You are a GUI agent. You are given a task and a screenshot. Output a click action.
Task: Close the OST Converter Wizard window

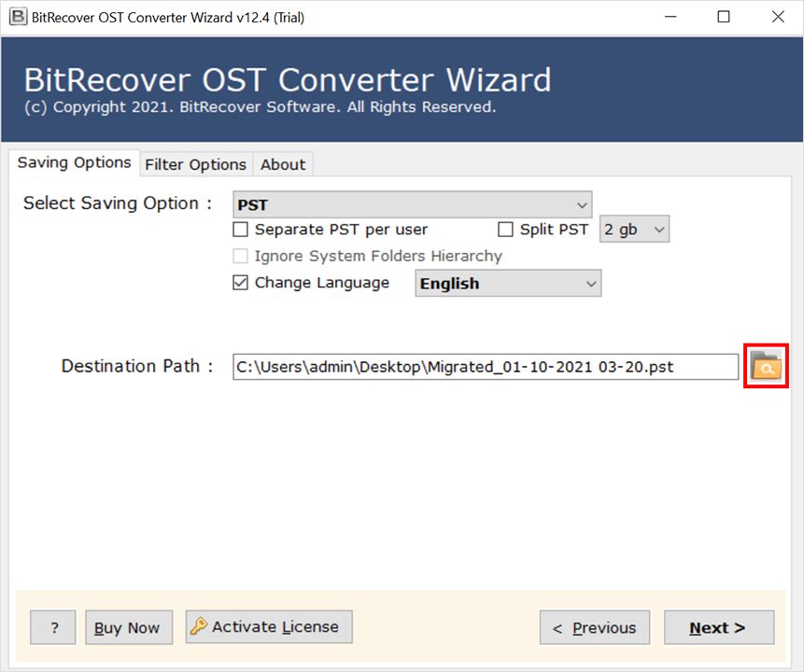pos(778,17)
